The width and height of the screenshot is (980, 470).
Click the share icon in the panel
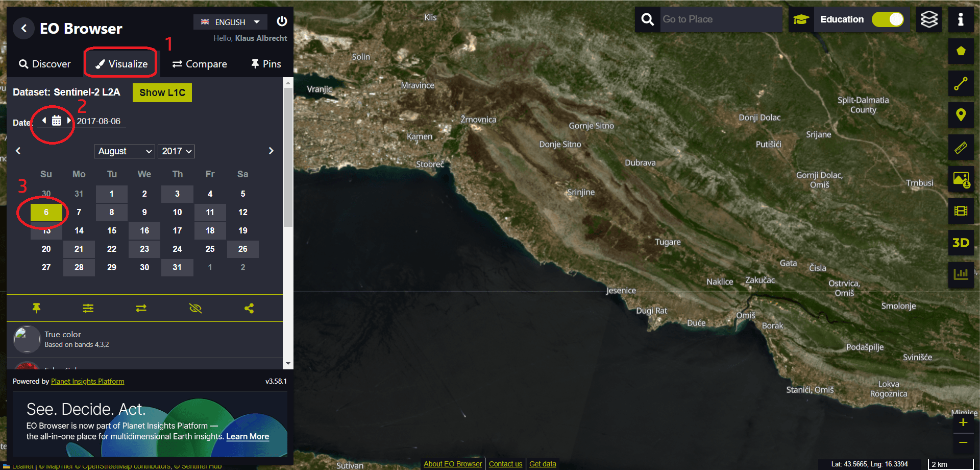click(249, 308)
